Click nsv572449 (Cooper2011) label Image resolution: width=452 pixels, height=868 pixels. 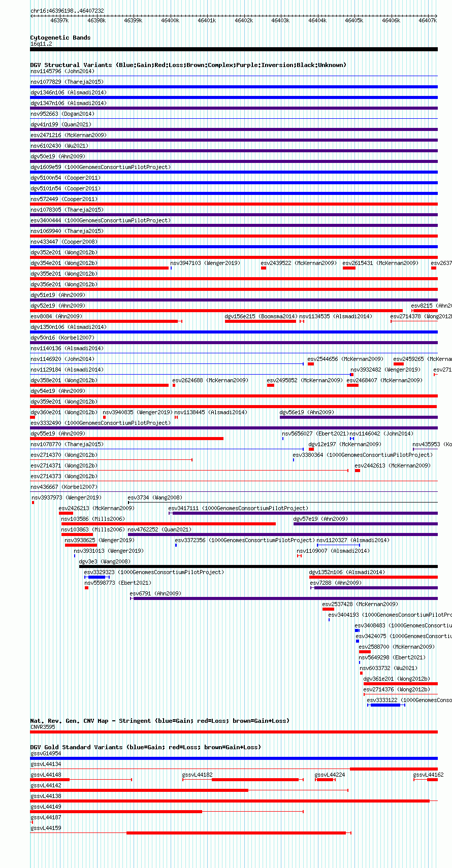(64, 199)
